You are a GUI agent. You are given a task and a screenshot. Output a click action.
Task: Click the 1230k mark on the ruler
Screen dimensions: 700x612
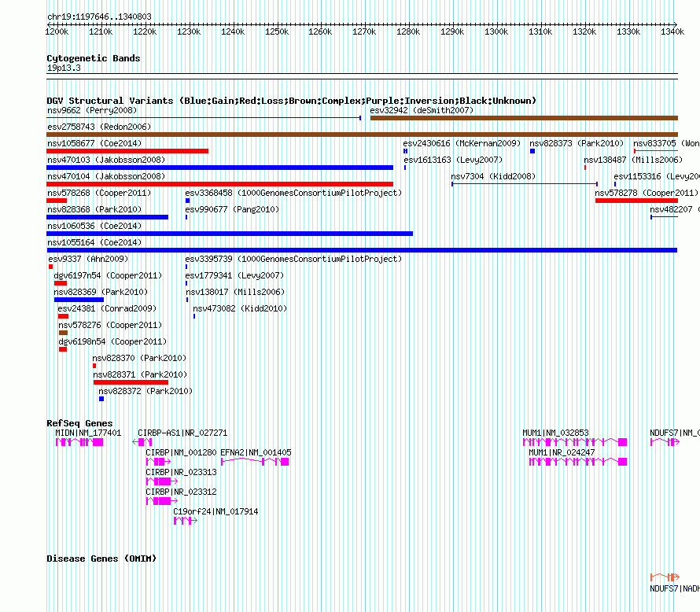pyautogui.click(x=189, y=31)
